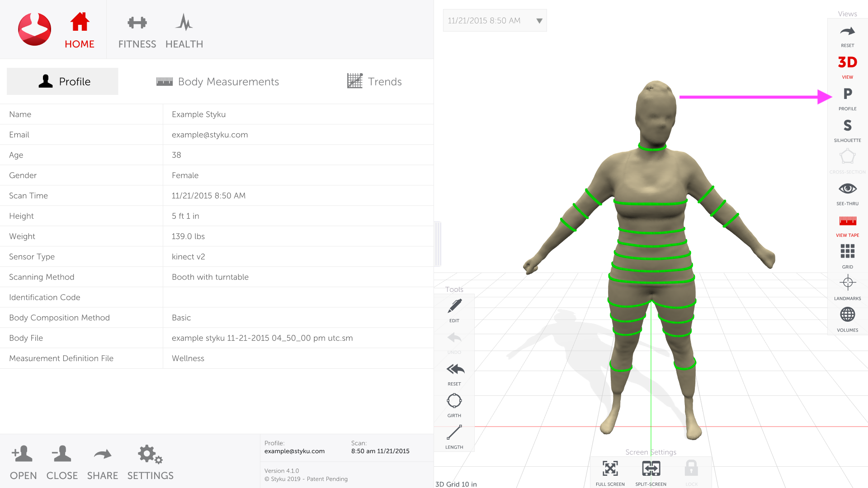This screenshot has width=868, height=488.
Task: Click the scan date dropdown arrow
Action: 539,21
